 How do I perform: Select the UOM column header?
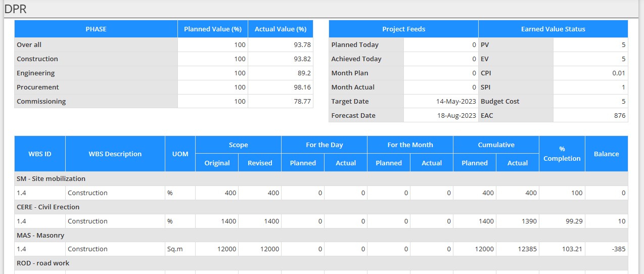click(180, 154)
